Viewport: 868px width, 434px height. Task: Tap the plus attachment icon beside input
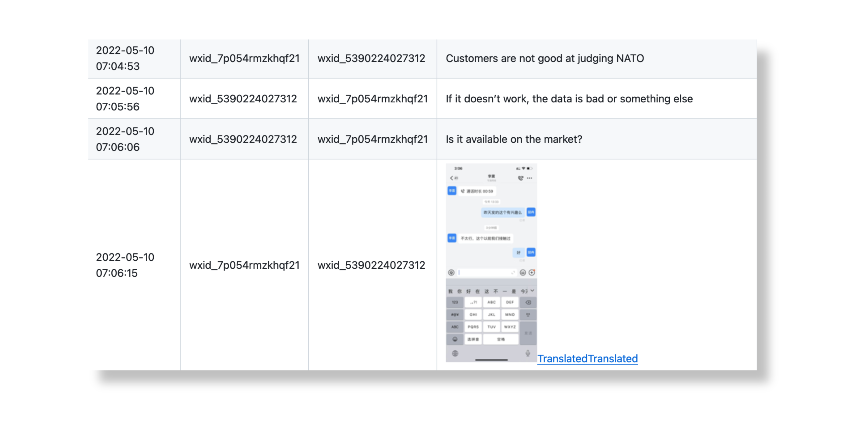[x=532, y=272]
